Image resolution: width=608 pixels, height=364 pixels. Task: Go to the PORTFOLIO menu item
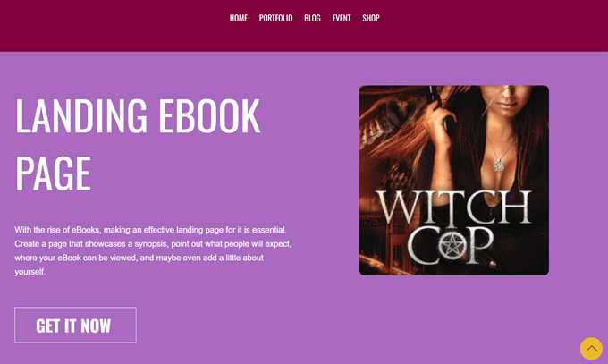(x=275, y=18)
